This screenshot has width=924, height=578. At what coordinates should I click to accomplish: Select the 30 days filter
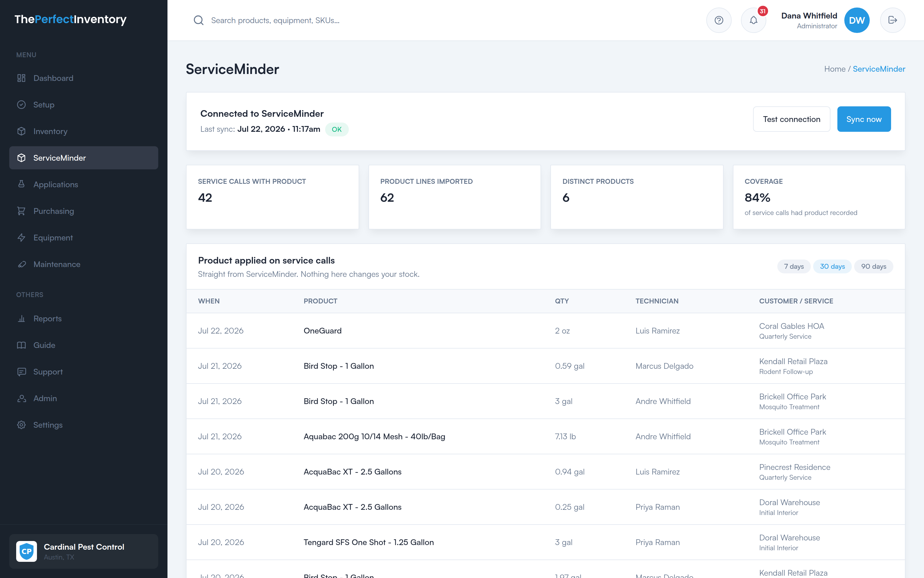pyautogui.click(x=832, y=266)
